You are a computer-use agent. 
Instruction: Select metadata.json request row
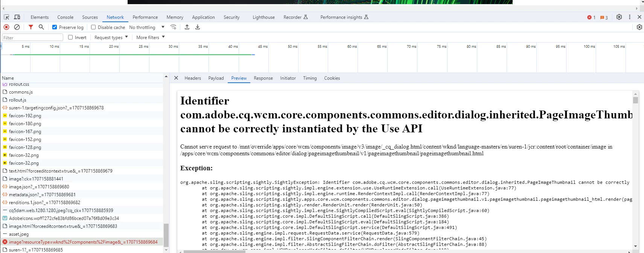pyautogui.click(x=82, y=195)
